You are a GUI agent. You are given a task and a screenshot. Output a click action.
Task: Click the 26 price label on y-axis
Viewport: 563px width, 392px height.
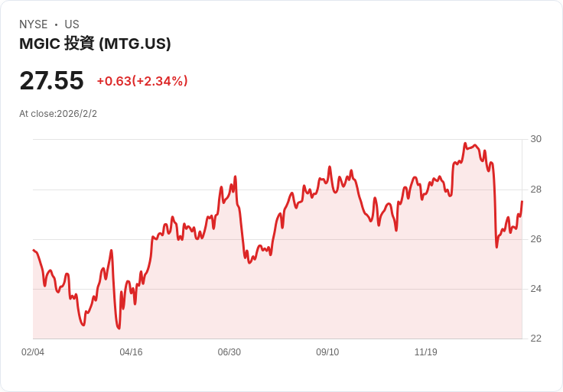(x=535, y=239)
